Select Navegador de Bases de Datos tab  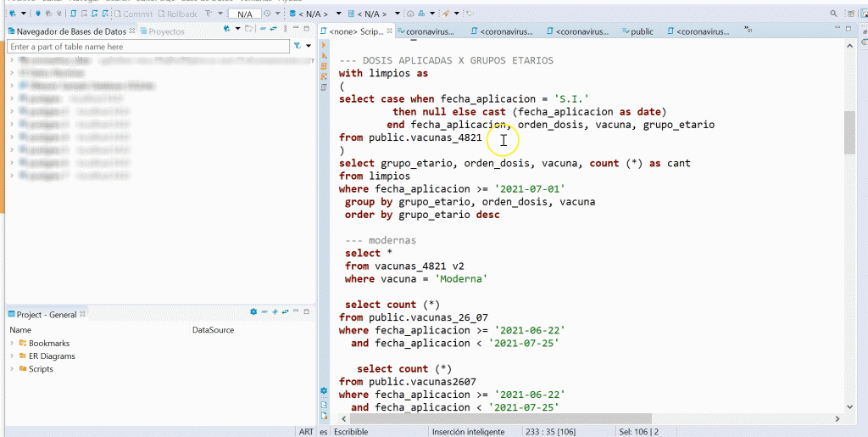[x=71, y=31]
